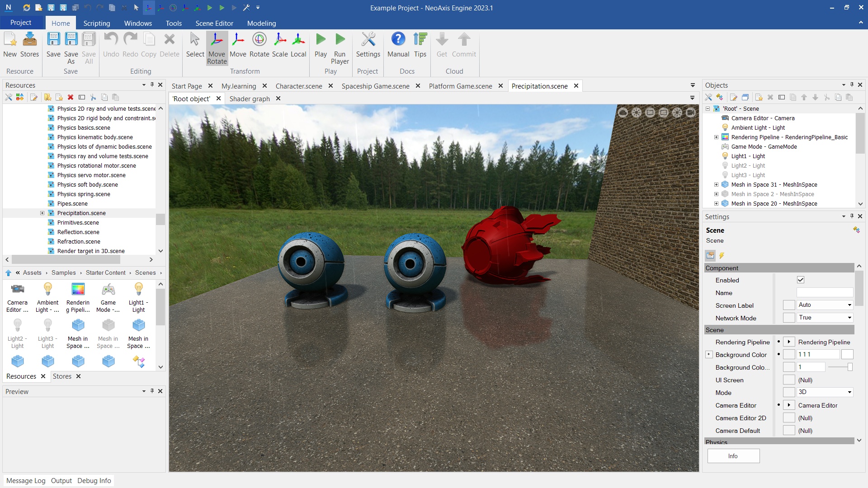868x488 pixels.
Task: Switch to the Scripting ribbon tab
Action: (96, 23)
